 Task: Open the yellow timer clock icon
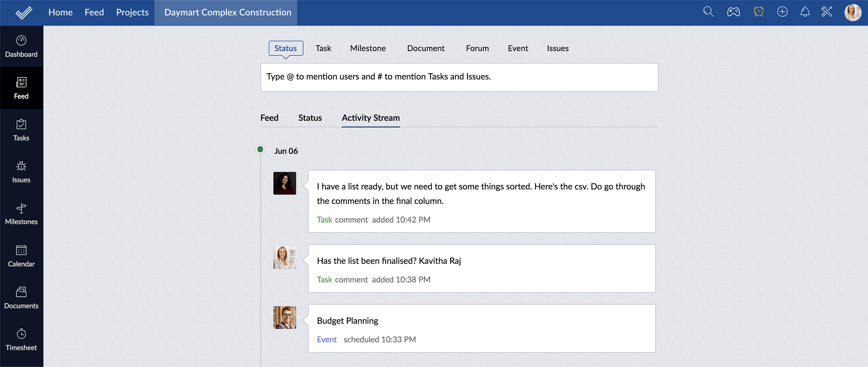(x=758, y=12)
